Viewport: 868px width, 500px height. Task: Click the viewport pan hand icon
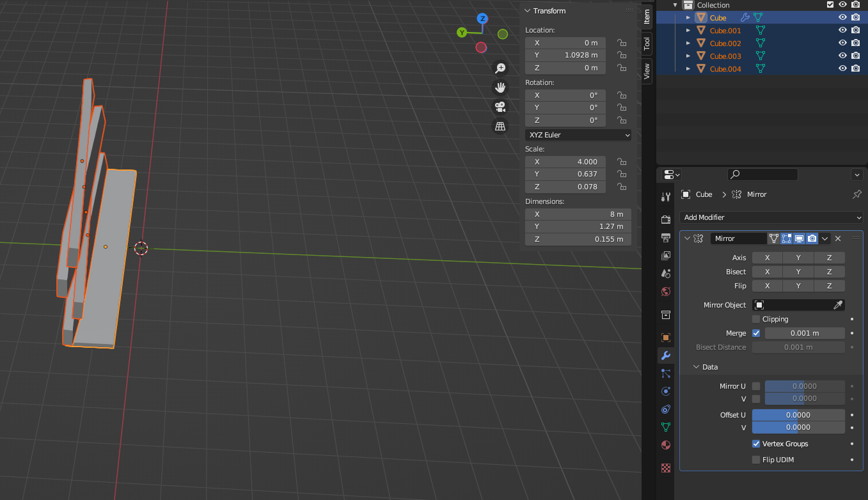[x=500, y=88]
